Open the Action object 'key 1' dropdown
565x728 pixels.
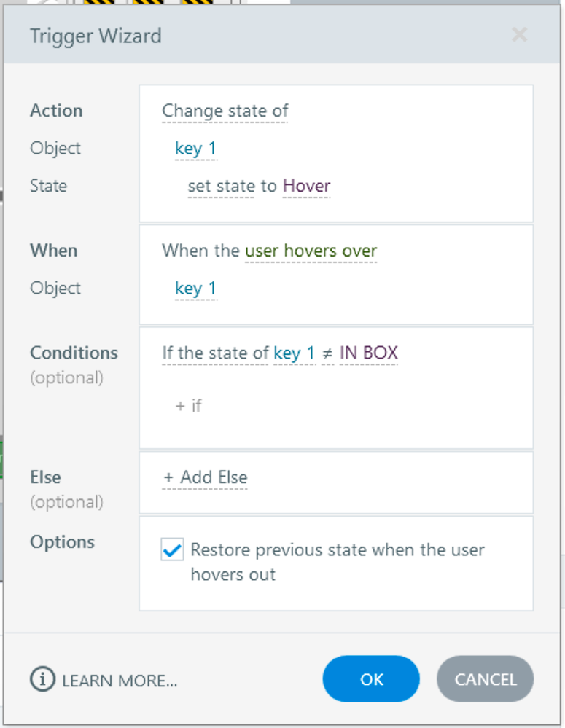click(195, 149)
